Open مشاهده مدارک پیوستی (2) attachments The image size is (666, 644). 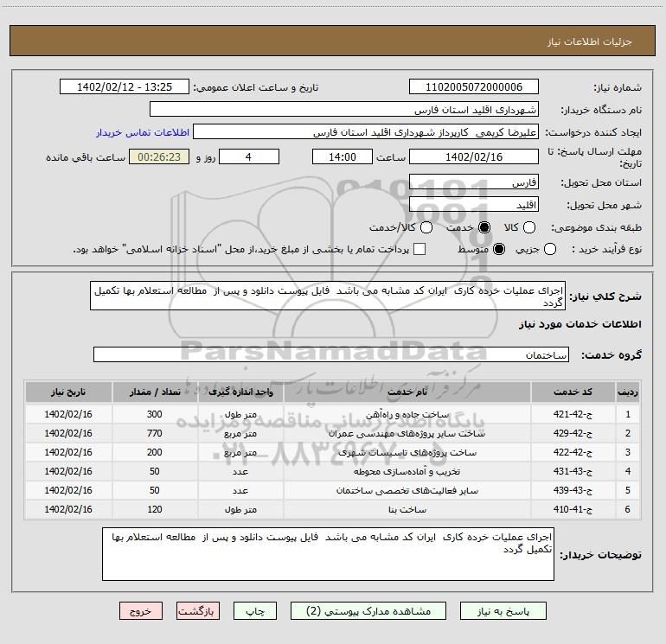[x=368, y=611]
